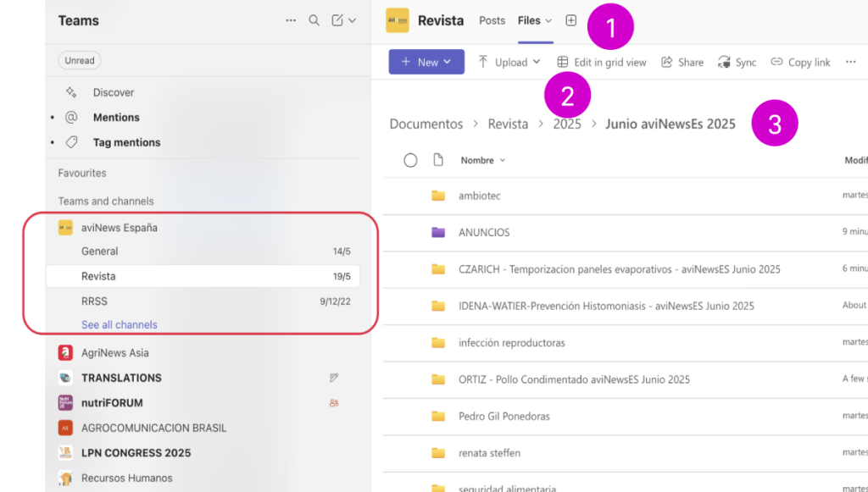
Task: Click the new chat compose icon
Action: 337,20
